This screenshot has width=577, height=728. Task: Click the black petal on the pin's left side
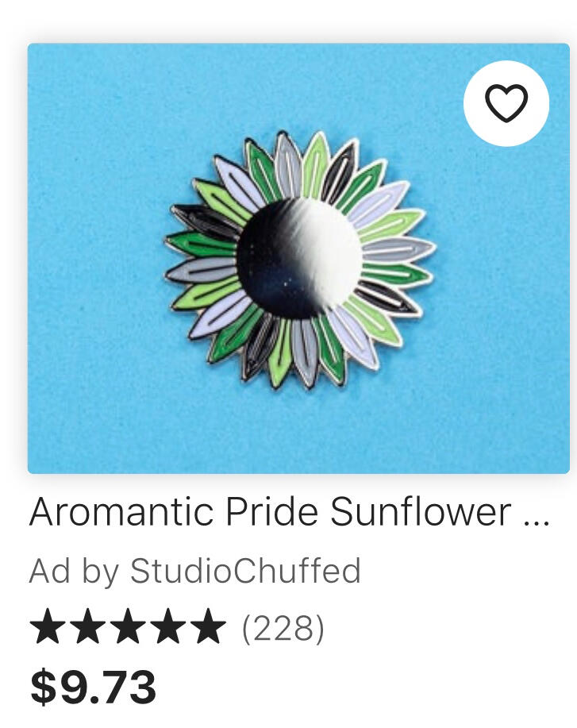204,220
